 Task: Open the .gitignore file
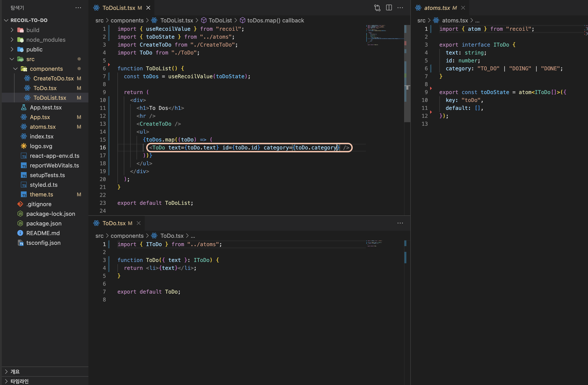39,204
